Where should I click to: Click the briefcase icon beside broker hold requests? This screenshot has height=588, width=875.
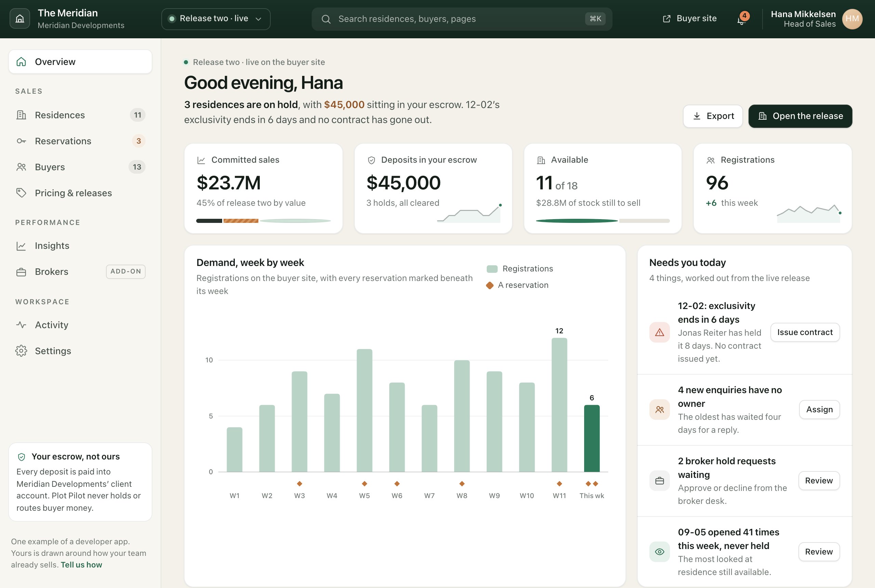(659, 481)
